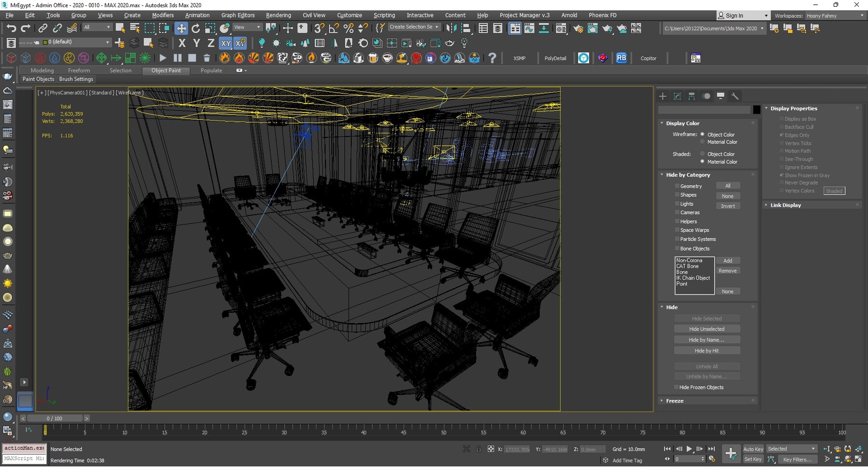The width and height of the screenshot is (868, 470).
Task: Select Material Color radio for Wireframe
Action: click(x=703, y=142)
